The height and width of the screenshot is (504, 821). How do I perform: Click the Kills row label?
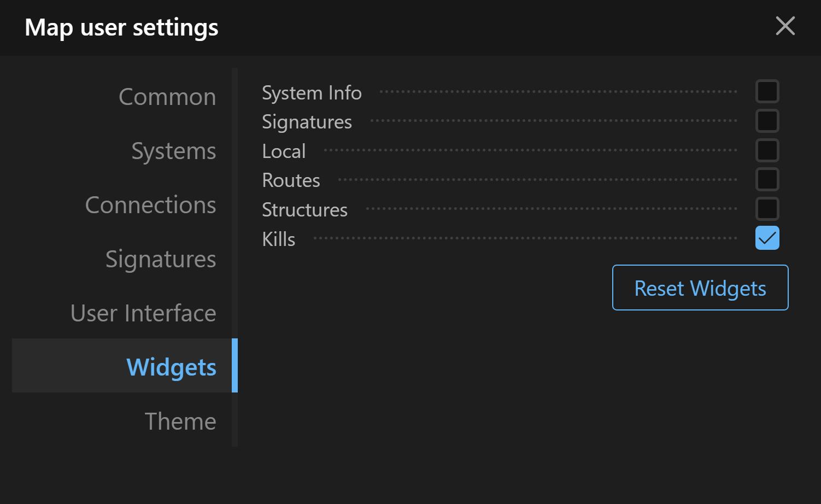(x=278, y=239)
